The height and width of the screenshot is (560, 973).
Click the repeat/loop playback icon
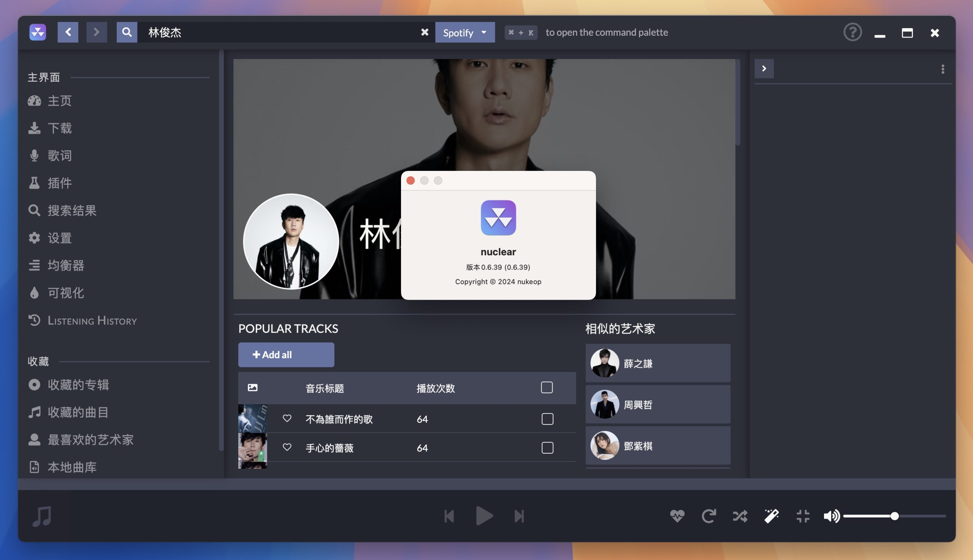pyautogui.click(x=708, y=514)
